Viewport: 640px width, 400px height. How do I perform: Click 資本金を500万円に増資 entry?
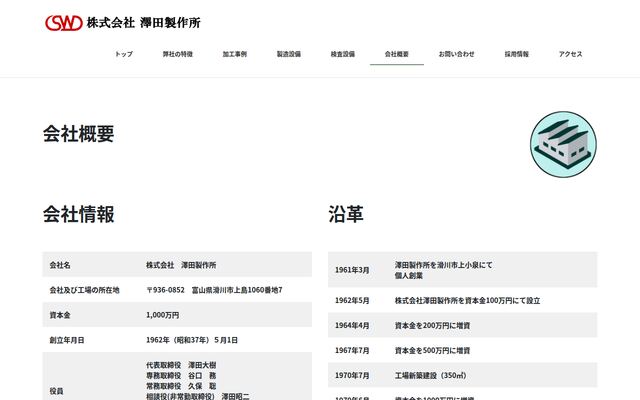pos(432,350)
